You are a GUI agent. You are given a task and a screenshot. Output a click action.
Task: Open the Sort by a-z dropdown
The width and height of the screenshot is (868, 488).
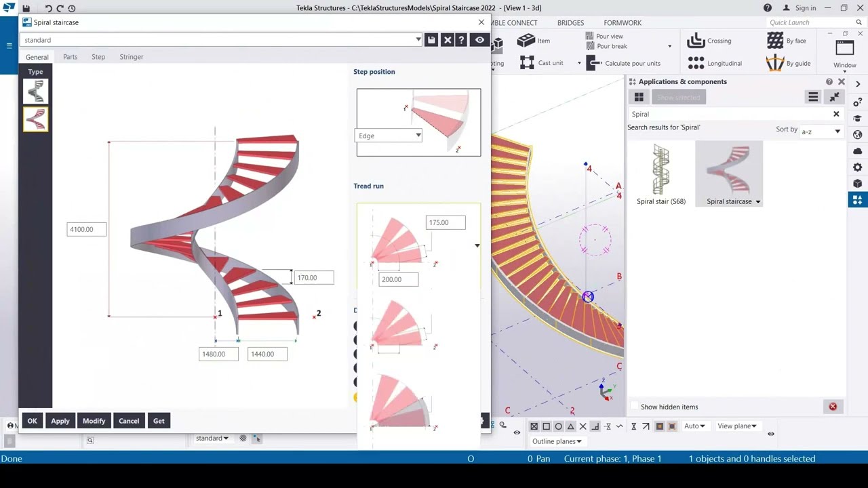click(821, 131)
